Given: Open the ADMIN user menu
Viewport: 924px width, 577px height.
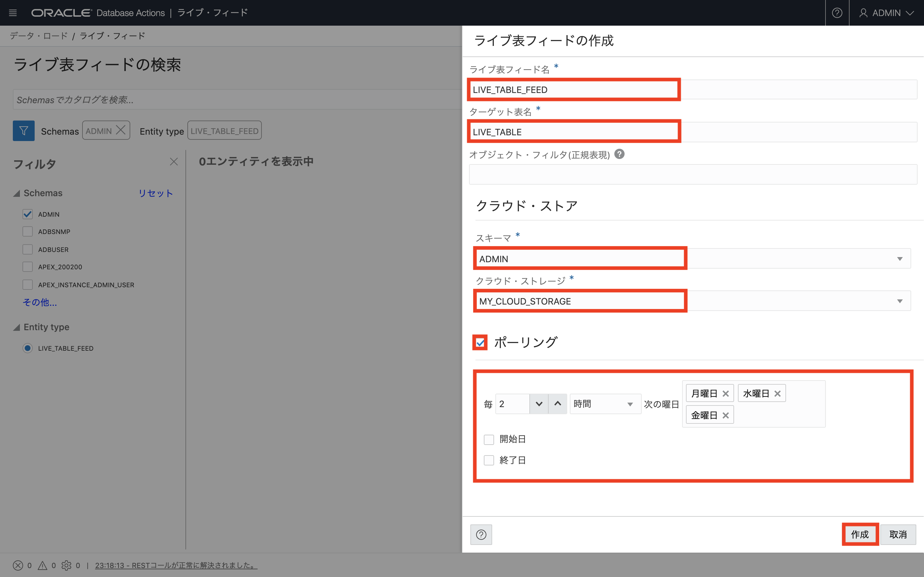Looking at the screenshot, I should (x=886, y=13).
